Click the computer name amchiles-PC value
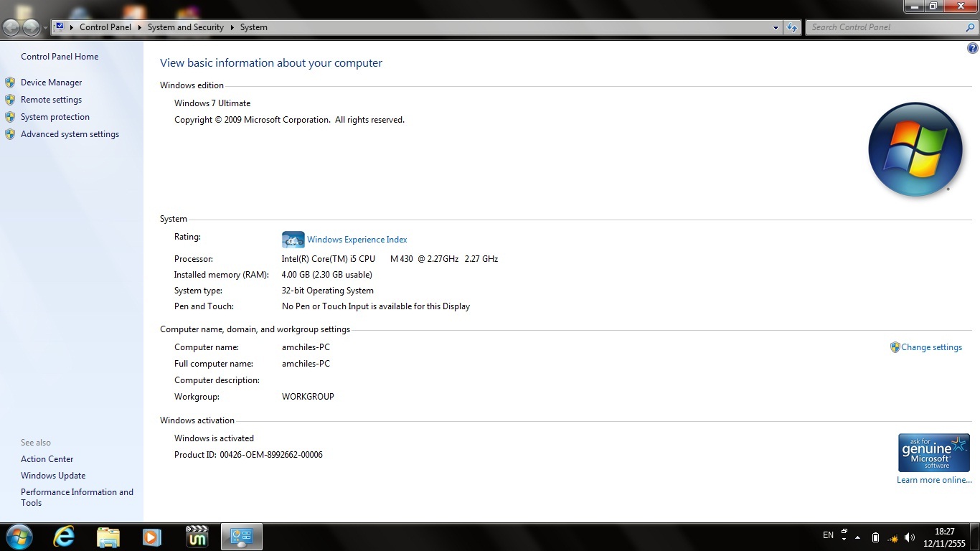980x551 pixels. pyautogui.click(x=306, y=347)
